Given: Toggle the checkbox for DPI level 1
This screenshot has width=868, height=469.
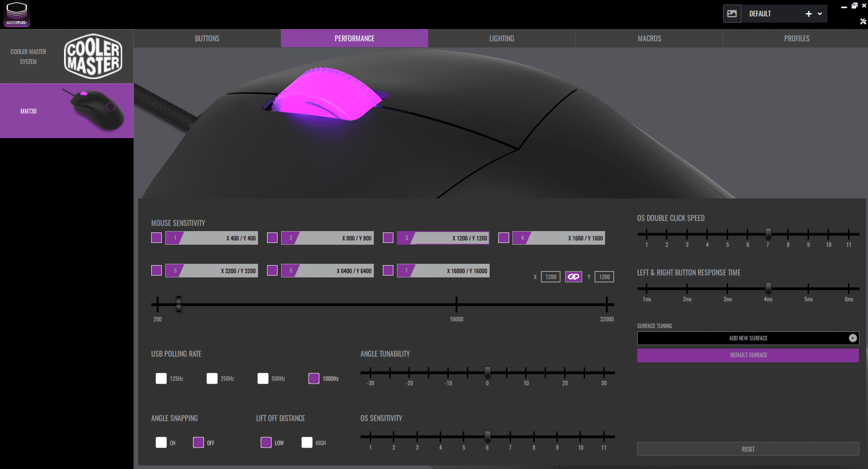Looking at the screenshot, I should click(x=156, y=238).
